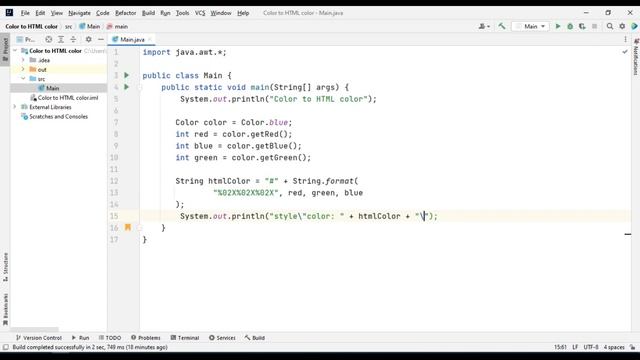
Task: Open the Services tool window
Action: pos(222,338)
